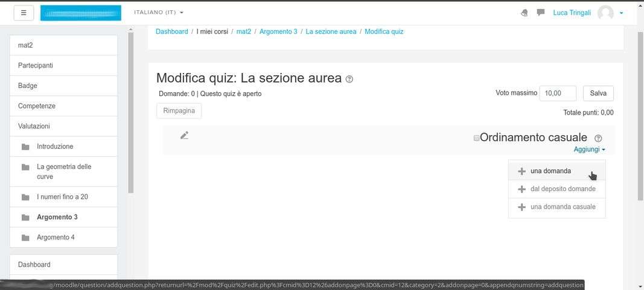The height and width of the screenshot is (290, 644).
Task: Click plus icon for una domanda casuale
Action: (521, 207)
